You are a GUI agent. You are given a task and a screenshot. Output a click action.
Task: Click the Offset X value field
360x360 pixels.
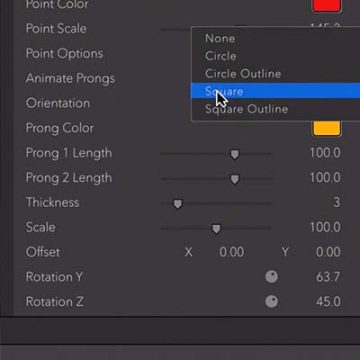coord(232,252)
